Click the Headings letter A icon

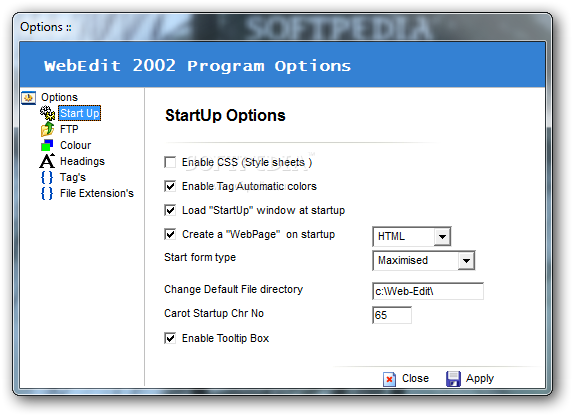47,161
